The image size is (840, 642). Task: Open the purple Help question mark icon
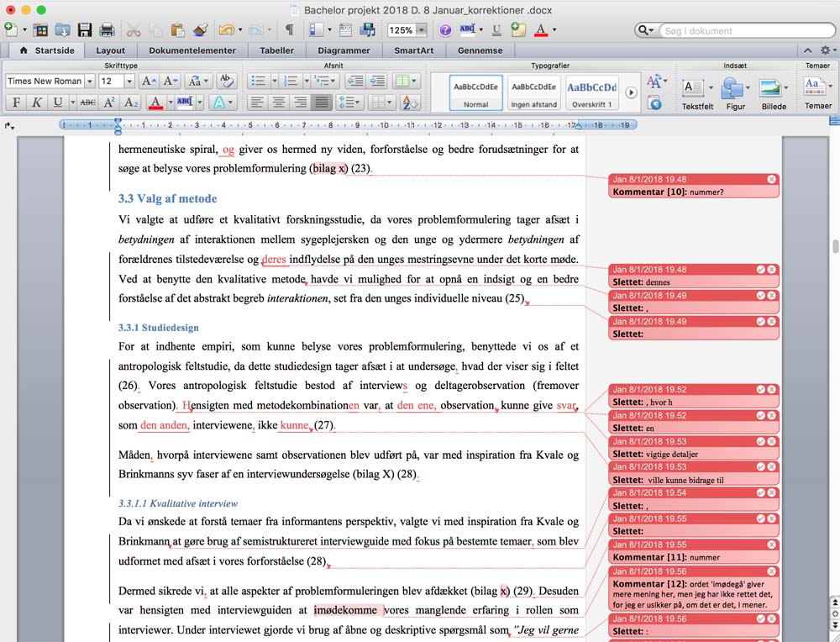pos(445,30)
